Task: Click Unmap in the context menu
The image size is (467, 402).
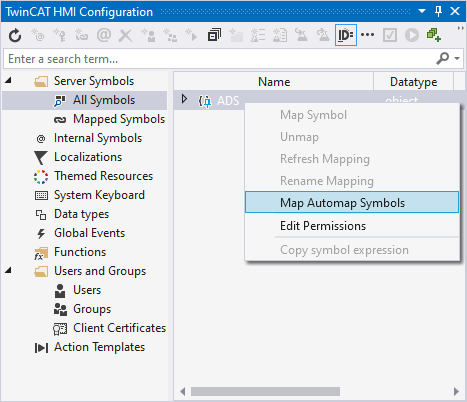Action: [352, 137]
